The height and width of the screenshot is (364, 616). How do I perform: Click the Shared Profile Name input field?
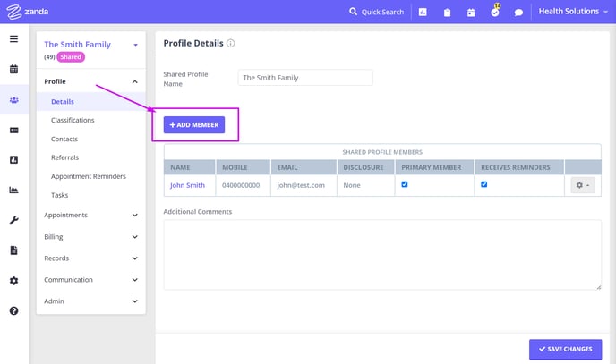[x=305, y=78]
